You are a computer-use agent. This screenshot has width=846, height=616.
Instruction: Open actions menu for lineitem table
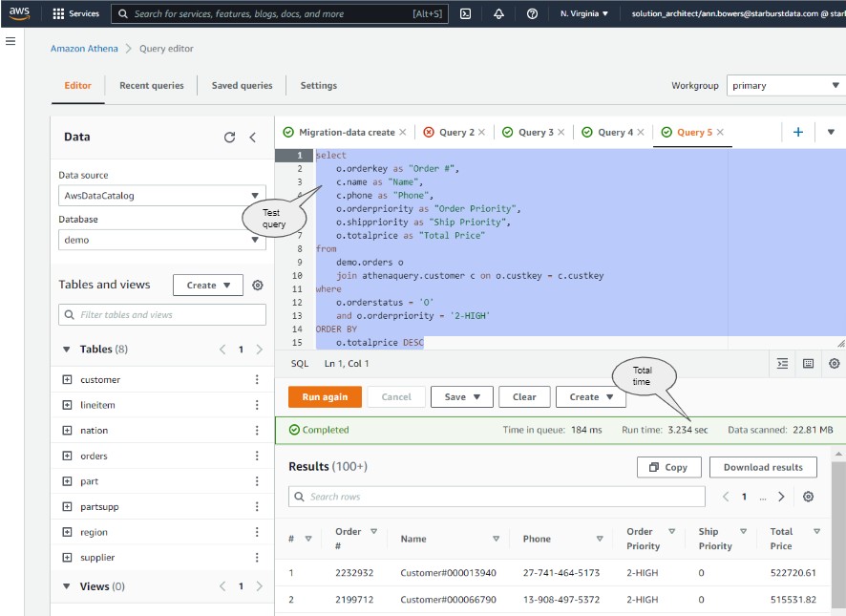point(257,405)
